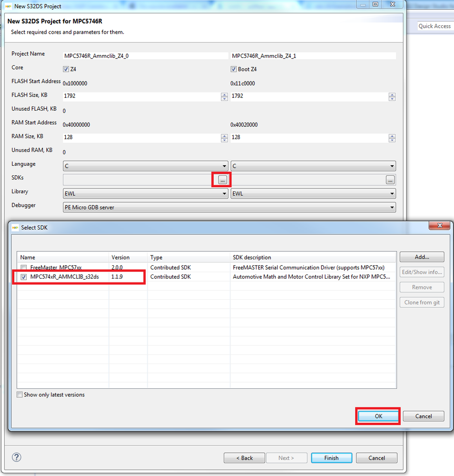454x476 pixels.
Task: Adjust FLASH Size stepper for Z4_1
Action: [x=392, y=97]
